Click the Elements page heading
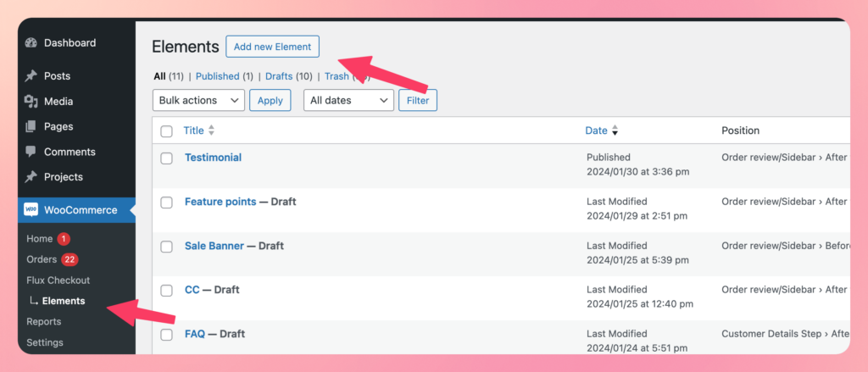868x372 pixels. pos(186,47)
